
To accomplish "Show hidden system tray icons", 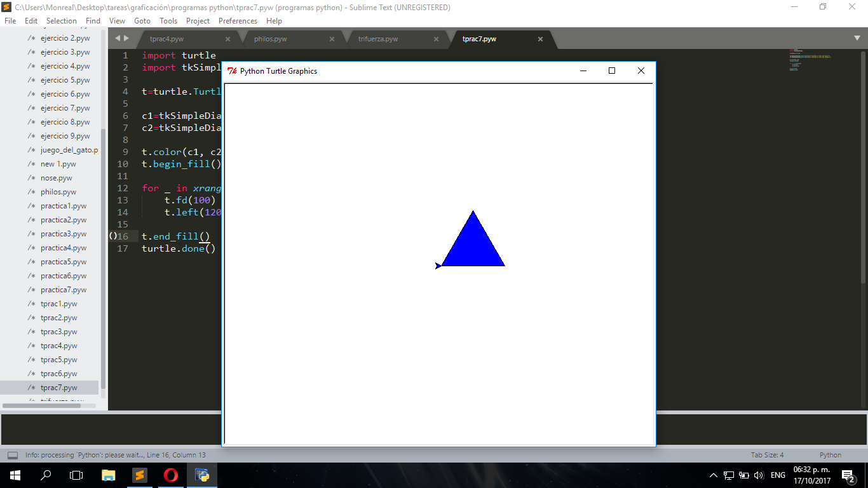I will point(713,475).
